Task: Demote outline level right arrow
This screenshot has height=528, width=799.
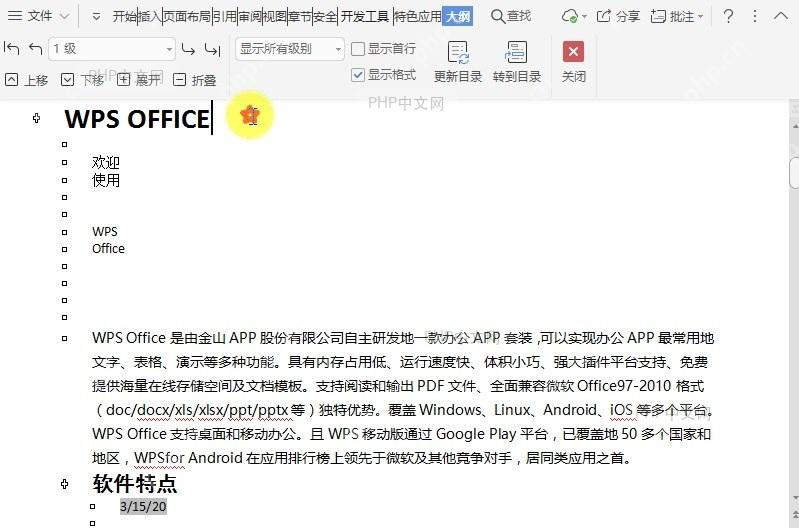Action: point(188,49)
